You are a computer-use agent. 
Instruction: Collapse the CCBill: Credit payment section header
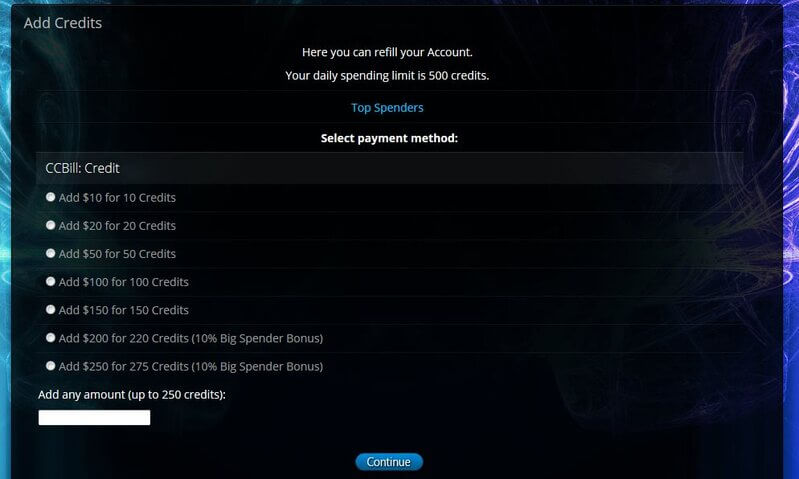coord(389,168)
